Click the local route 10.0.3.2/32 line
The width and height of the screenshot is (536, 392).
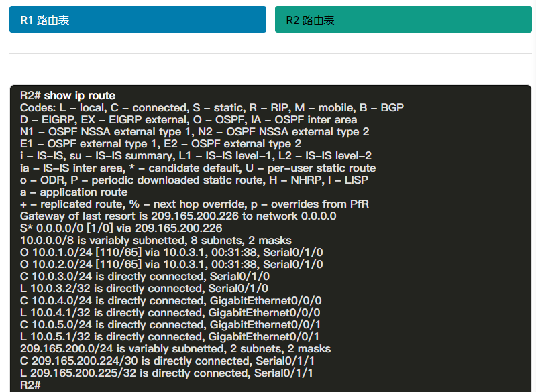point(145,289)
